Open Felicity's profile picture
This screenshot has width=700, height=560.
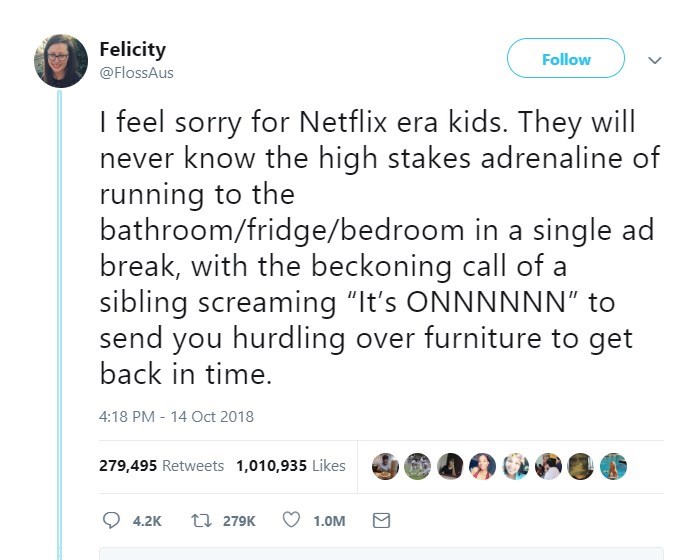pos(61,60)
